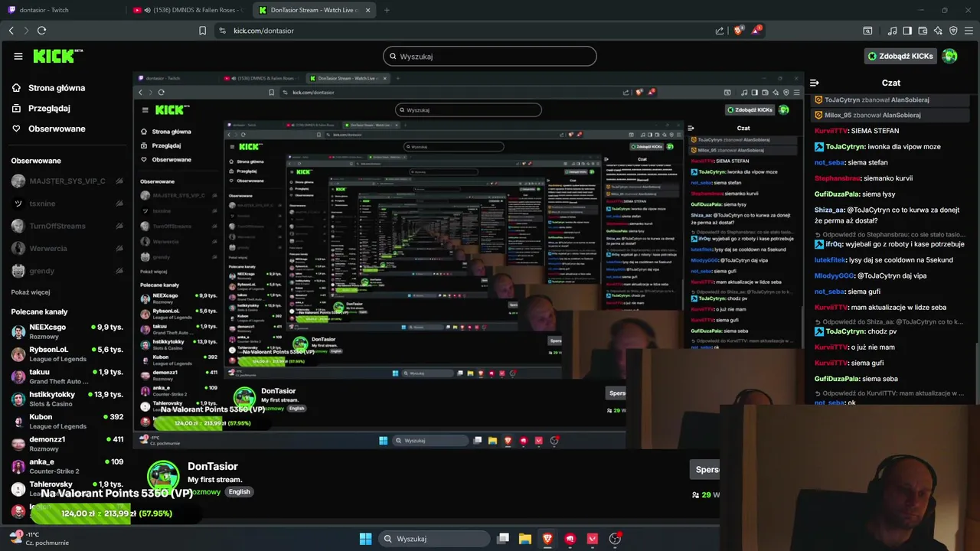Bookmark this page icon
Viewport: 980px width, 551px height.
point(202,31)
